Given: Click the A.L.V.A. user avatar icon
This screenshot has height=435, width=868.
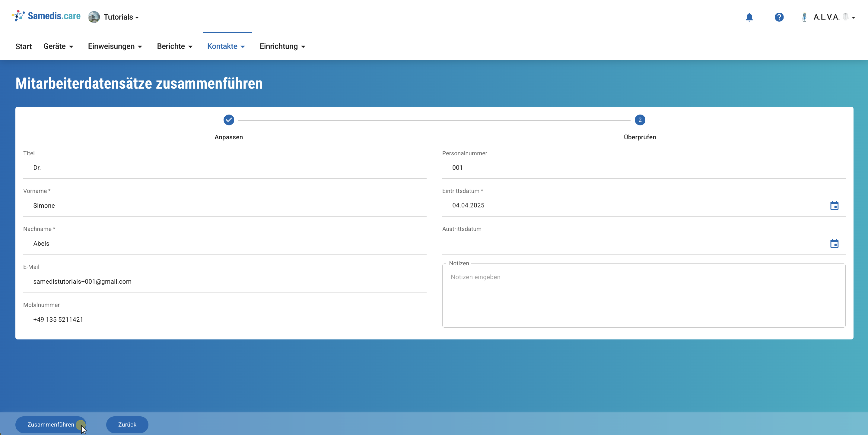Looking at the screenshot, I should click(804, 17).
